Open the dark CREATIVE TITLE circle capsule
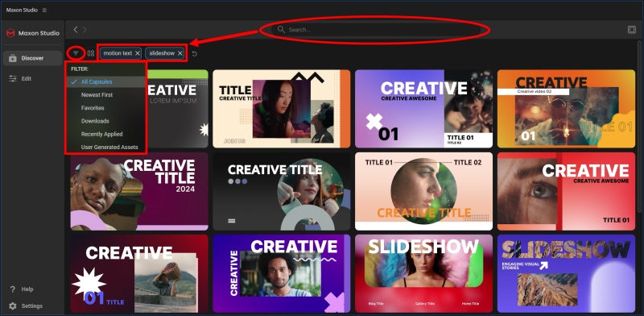Image resolution: width=644 pixels, height=316 pixels. click(281, 191)
